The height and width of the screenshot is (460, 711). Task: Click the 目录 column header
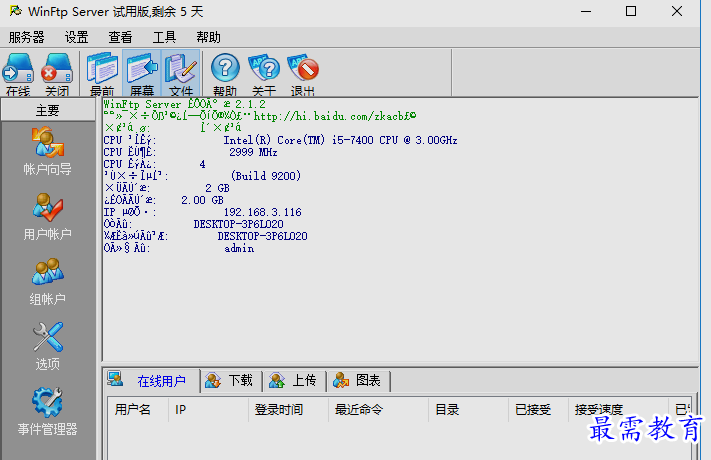pos(468,410)
